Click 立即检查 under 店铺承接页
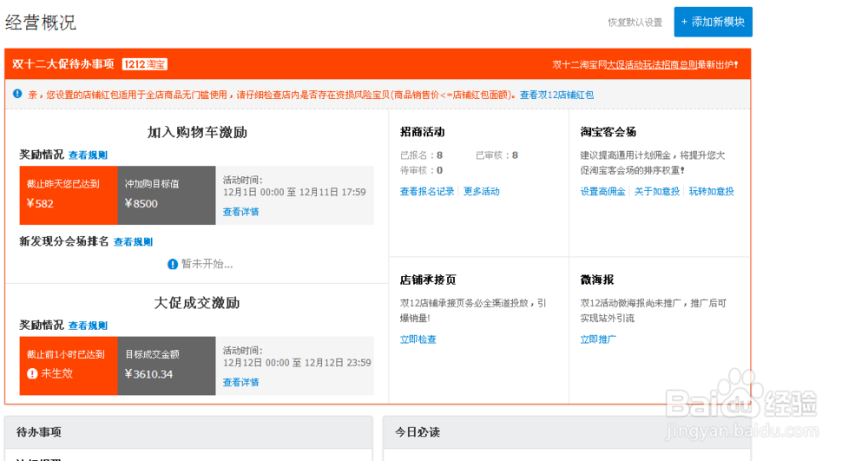The width and height of the screenshot is (868, 461). [418, 339]
